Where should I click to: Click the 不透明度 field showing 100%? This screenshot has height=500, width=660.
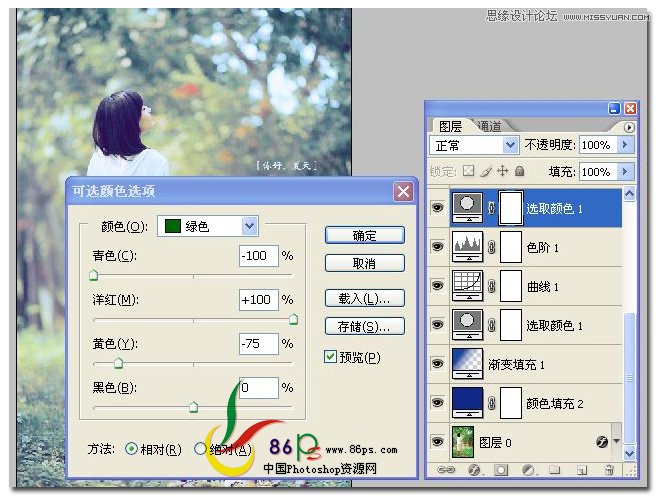(598, 145)
